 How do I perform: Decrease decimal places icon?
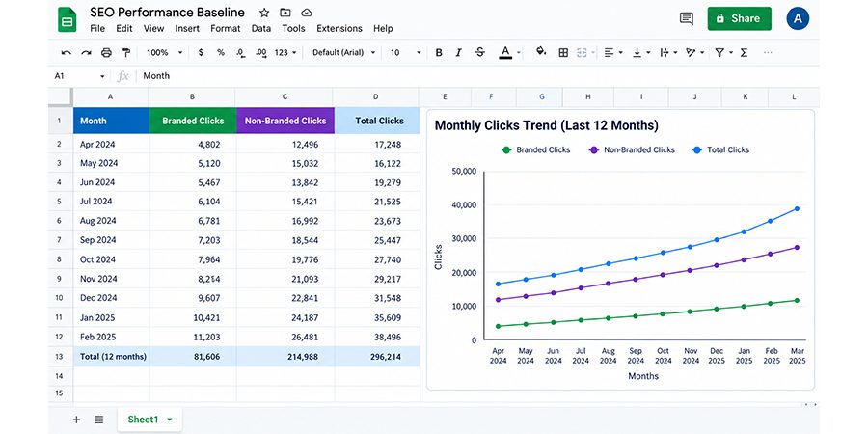tap(241, 53)
